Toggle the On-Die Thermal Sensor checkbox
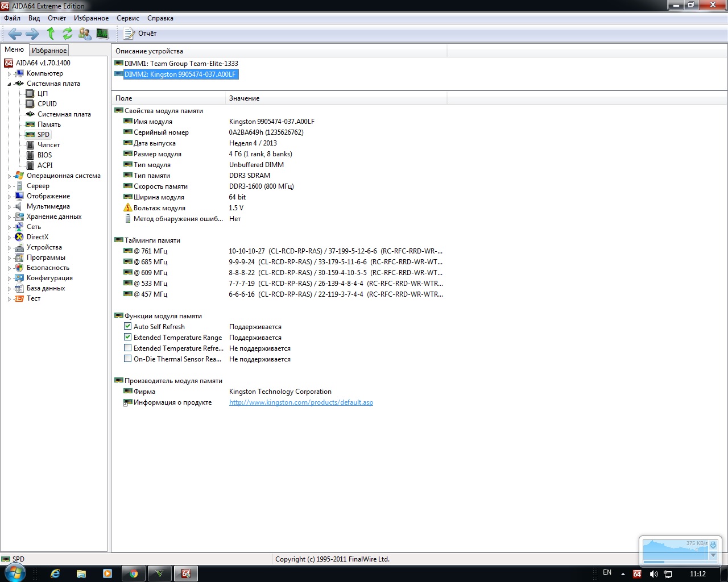728x582 pixels. point(128,359)
